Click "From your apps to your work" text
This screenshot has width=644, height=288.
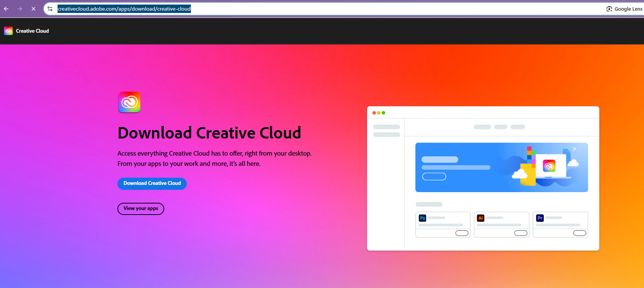click(189, 164)
